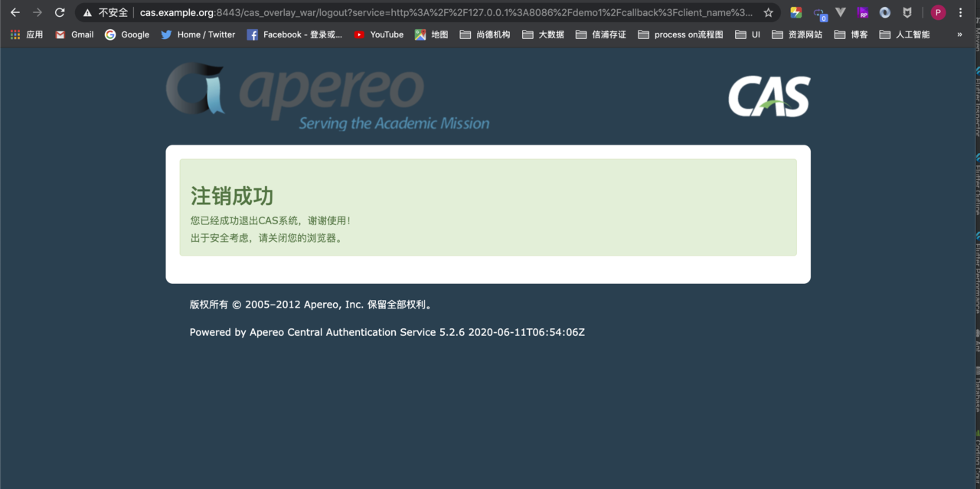The image size is (980, 489).
Task: Open the extension with blue 0 badge
Action: click(x=819, y=13)
